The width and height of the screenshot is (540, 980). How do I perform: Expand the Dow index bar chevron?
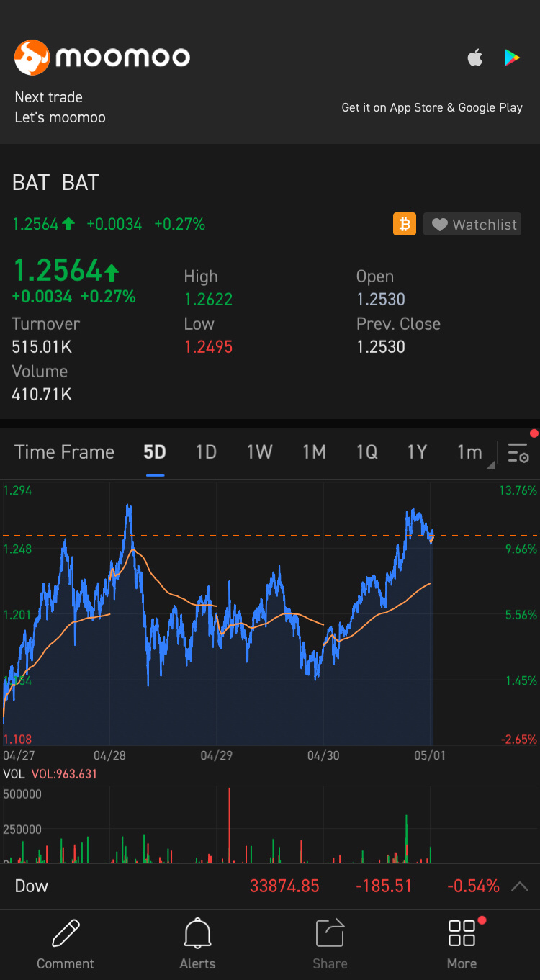(x=520, y=886)
